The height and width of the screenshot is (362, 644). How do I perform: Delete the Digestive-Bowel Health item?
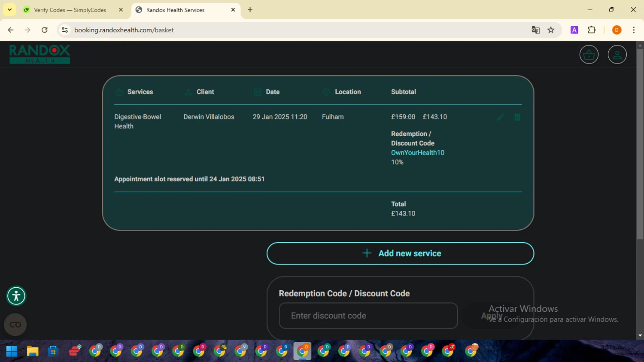pos(517,117)
